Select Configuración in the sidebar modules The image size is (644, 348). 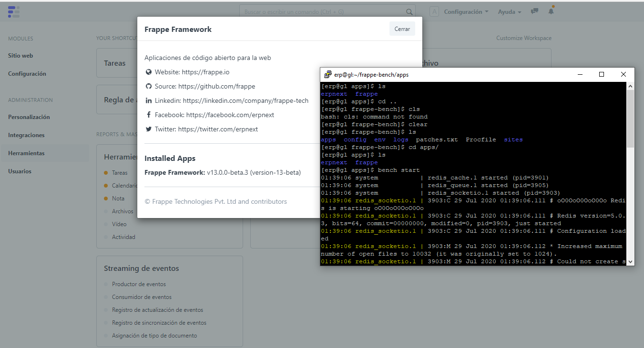click(x=27, y=74)
